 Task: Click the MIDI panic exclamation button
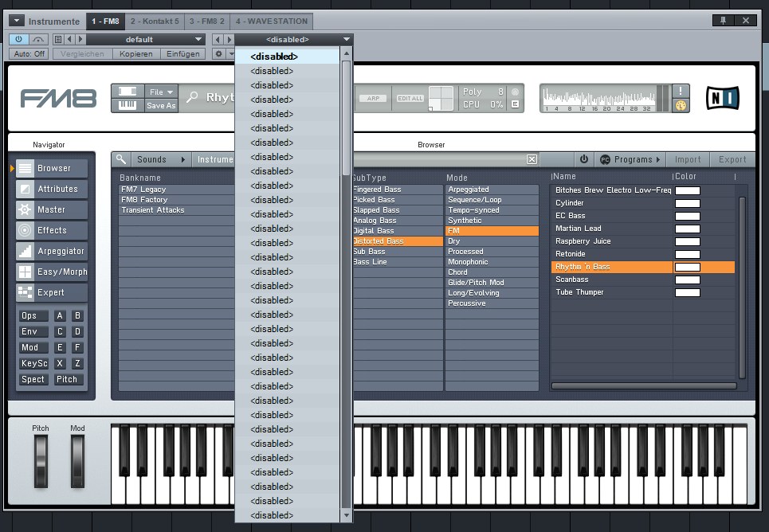pos(681,91)
